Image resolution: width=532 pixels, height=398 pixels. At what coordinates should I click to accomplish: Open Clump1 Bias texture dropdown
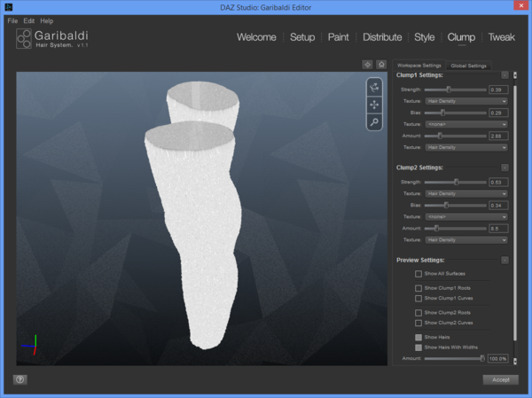[466, 124]
